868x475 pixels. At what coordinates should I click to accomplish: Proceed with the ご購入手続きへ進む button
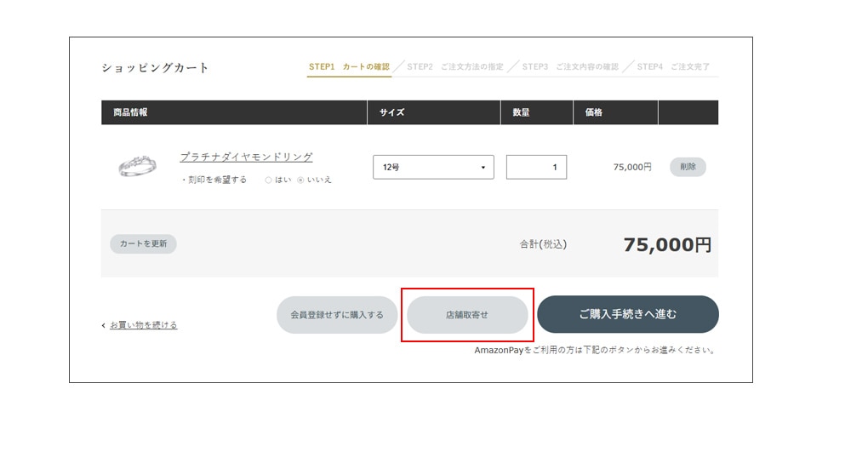627,314
